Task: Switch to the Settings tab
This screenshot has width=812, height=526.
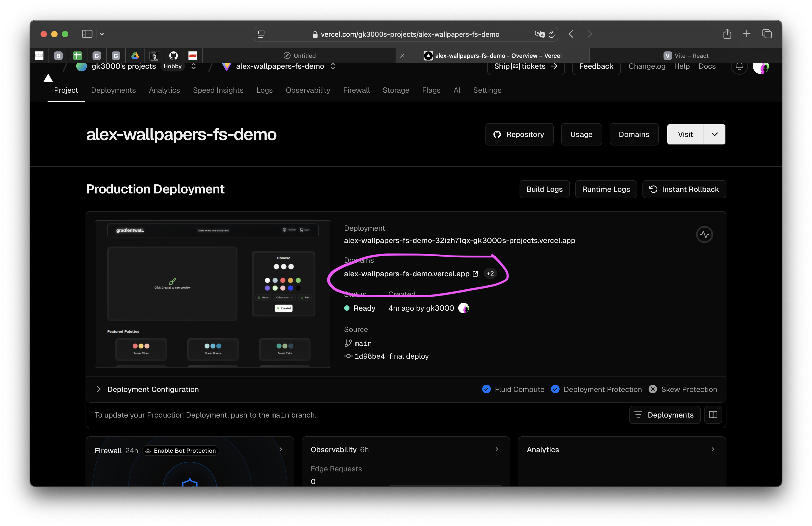Action: click(x=487, y=90)
